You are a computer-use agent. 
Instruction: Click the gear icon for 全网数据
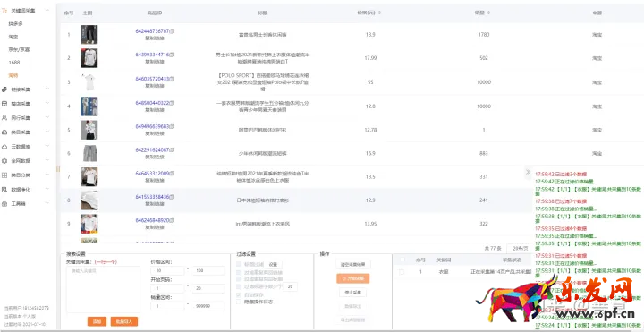pos(4,161)
